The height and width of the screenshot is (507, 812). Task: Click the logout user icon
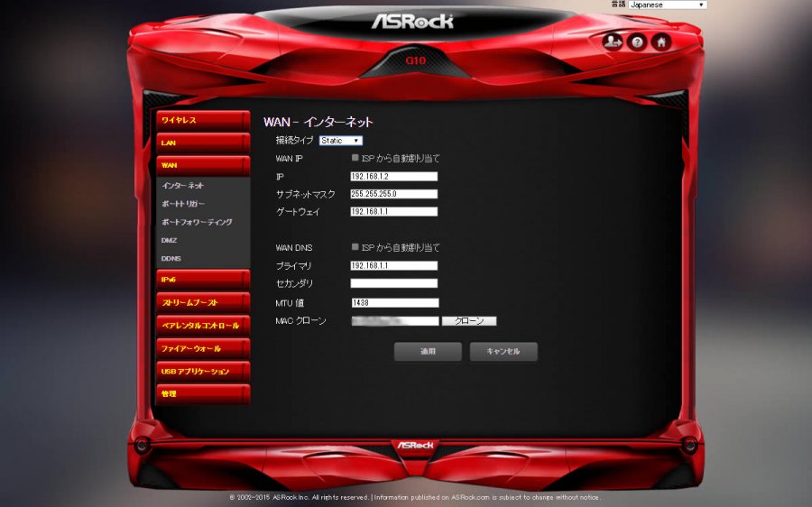click(x=613, y=41)
